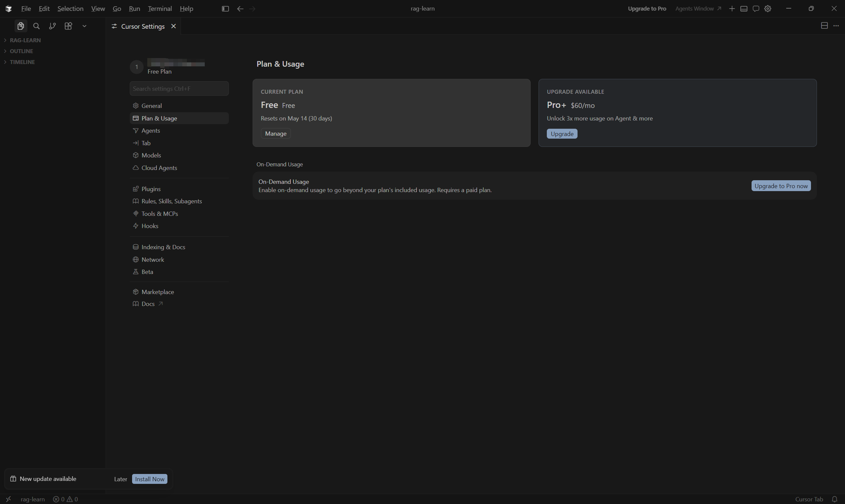Click the Manage plan button
Image resolution: width=845 pixels, height=504 pixels.
[275, 133]
